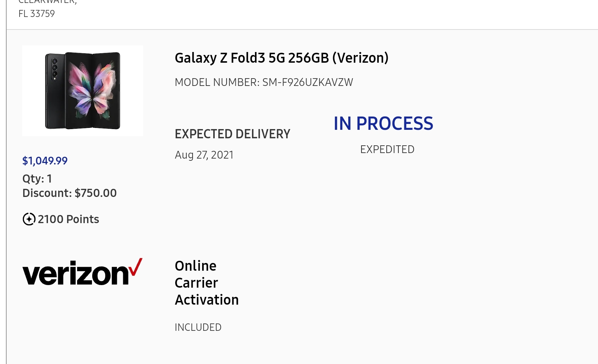Screen dimensions: 598x364
Task: Open Galaxy Z Fold3 5G 256GB title
Action: pos(281,58)
